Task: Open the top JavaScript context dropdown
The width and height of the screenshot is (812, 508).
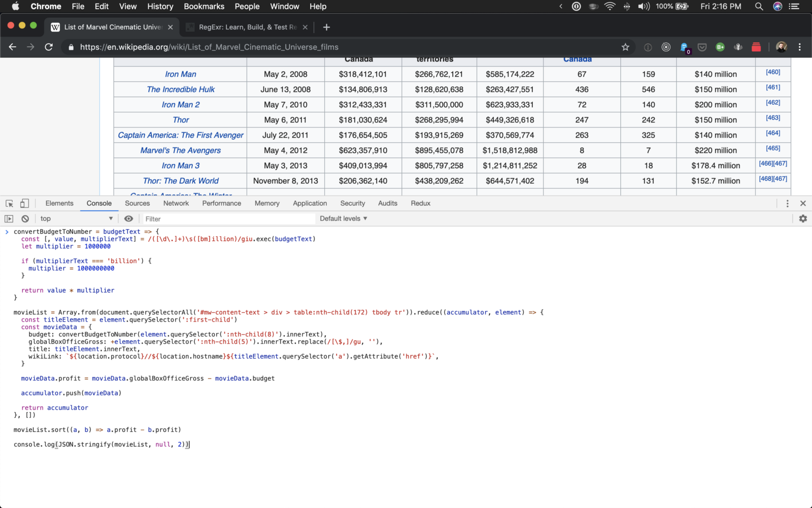Action: tap(76, 218)
